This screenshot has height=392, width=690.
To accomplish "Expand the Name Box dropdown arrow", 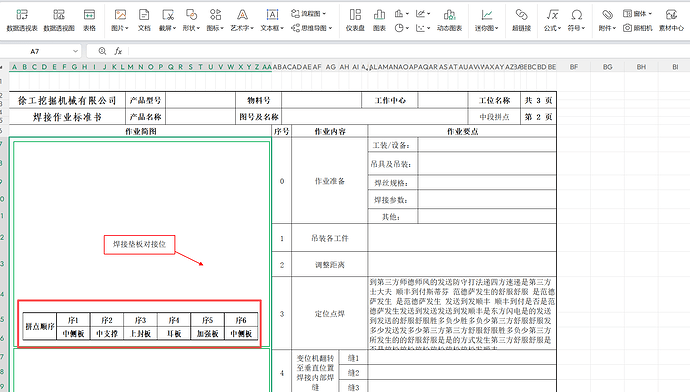I will click(x=75, y=51).
